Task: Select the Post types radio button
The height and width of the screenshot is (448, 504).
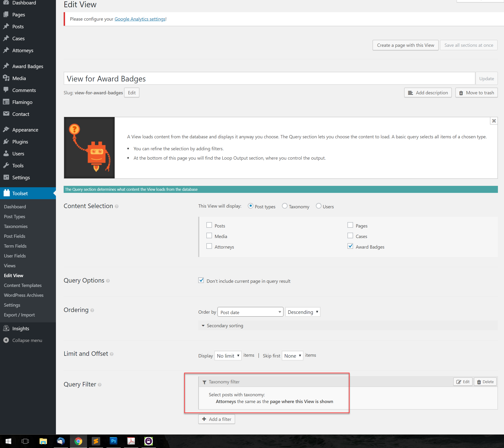Action: pos(251,206)
